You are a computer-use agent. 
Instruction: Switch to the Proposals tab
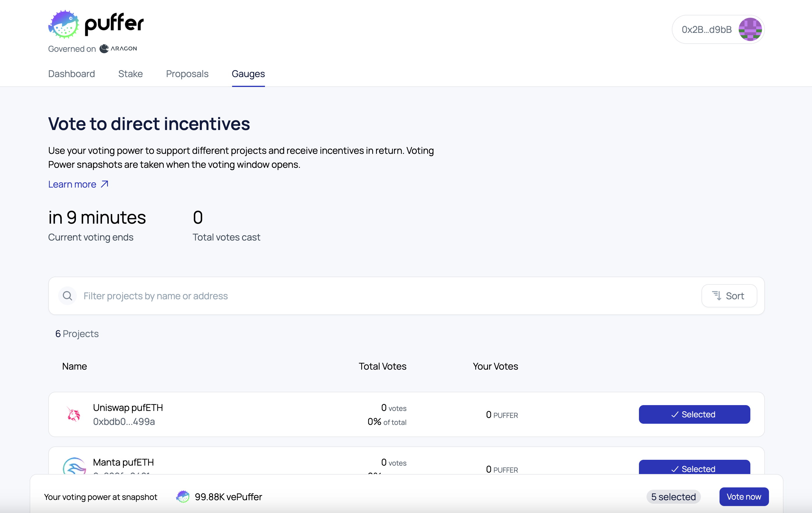pyautogui.click(x=187, y=74)
